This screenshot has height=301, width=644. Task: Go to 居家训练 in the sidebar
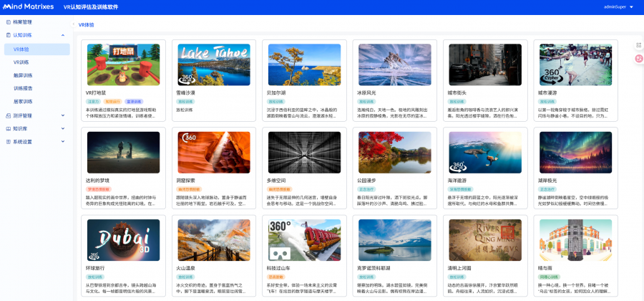(x=23, y=102)
